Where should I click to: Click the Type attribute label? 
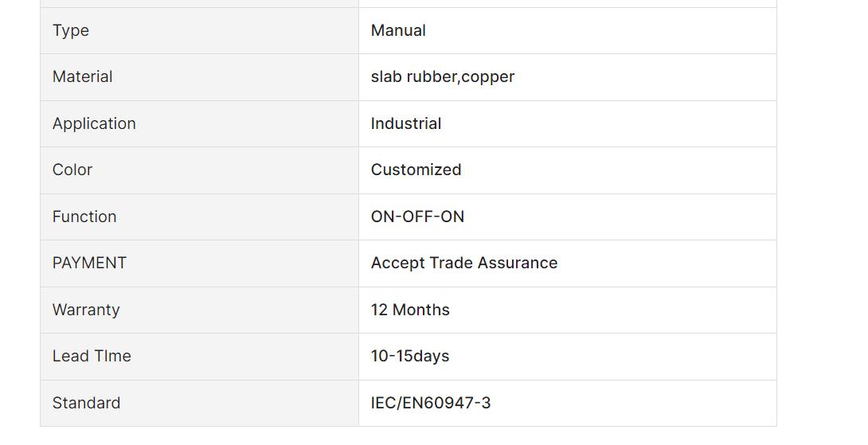(71, 30)
